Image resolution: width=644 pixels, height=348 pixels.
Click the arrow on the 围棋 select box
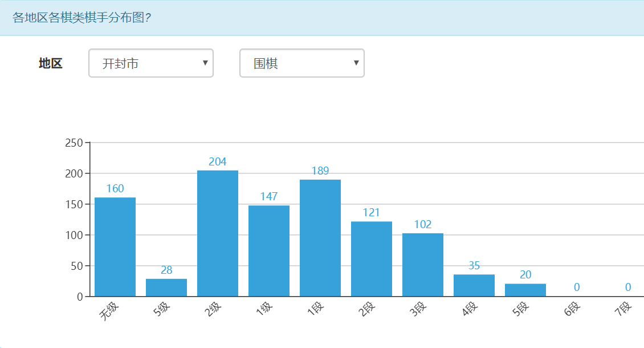coord(356,63)
